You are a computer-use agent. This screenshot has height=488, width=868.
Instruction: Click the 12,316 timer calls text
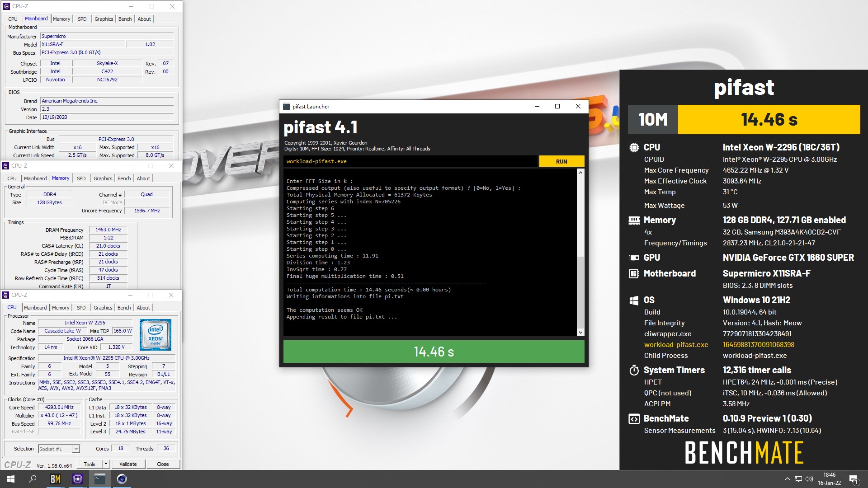pos(757,370)
